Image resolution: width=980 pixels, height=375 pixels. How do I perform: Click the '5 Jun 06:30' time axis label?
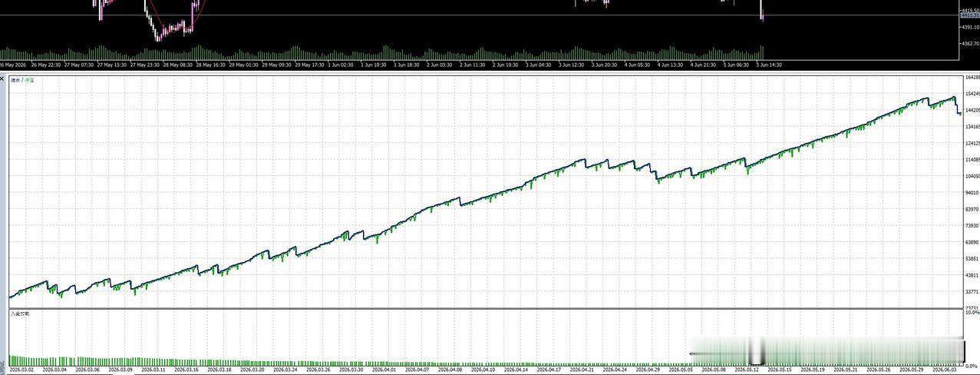click(736, 65)
